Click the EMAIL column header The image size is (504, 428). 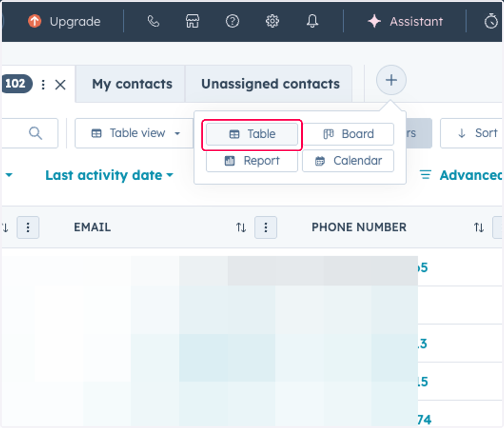pos(92,227)
